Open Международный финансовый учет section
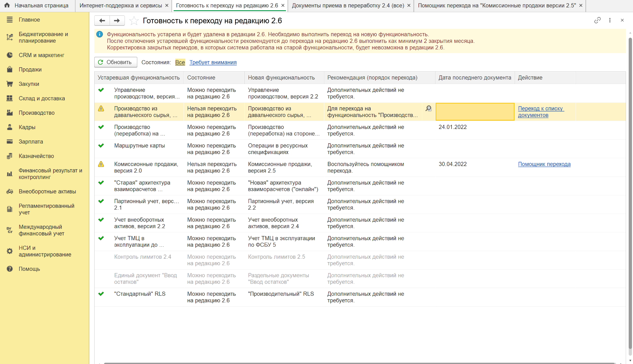633x364 pixels. pos(45,230)
